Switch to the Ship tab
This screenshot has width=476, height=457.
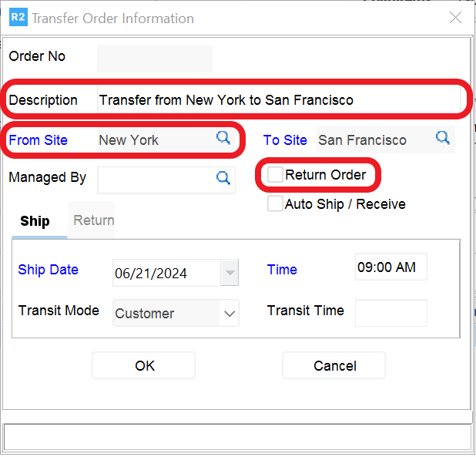[x=35, y=221]
